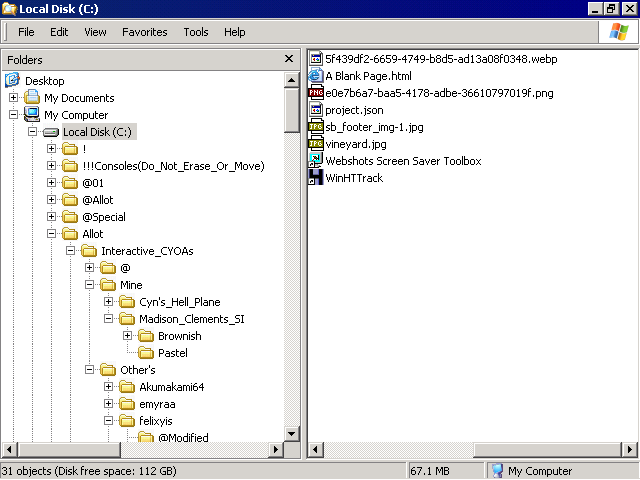
Task: Open the Edit menu
Action: (59, 32)
